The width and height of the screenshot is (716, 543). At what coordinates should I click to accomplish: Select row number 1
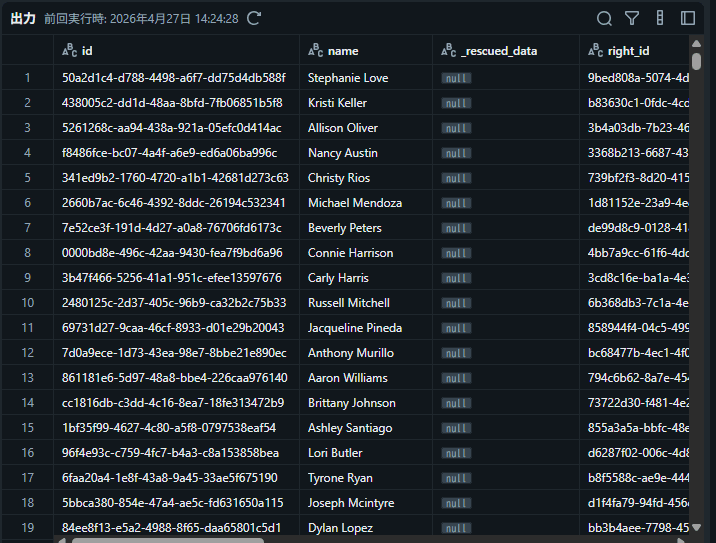[27, 78]
